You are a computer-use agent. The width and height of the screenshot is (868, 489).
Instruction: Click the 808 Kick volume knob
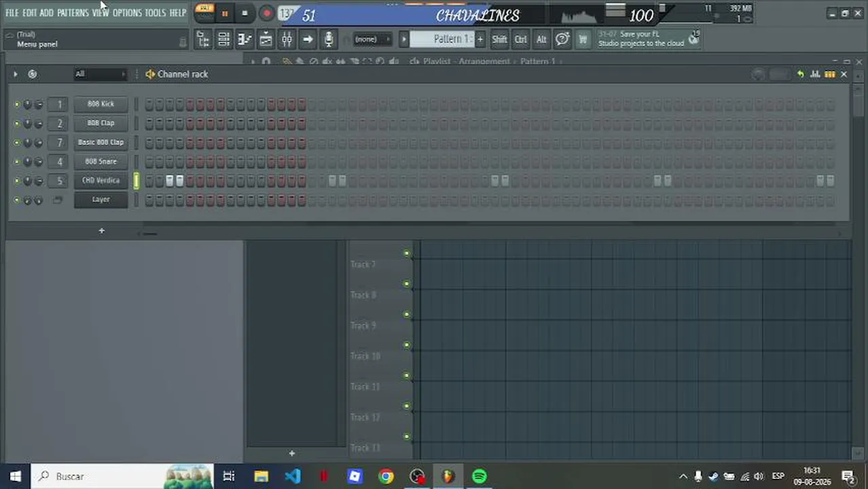pos(38,104)
